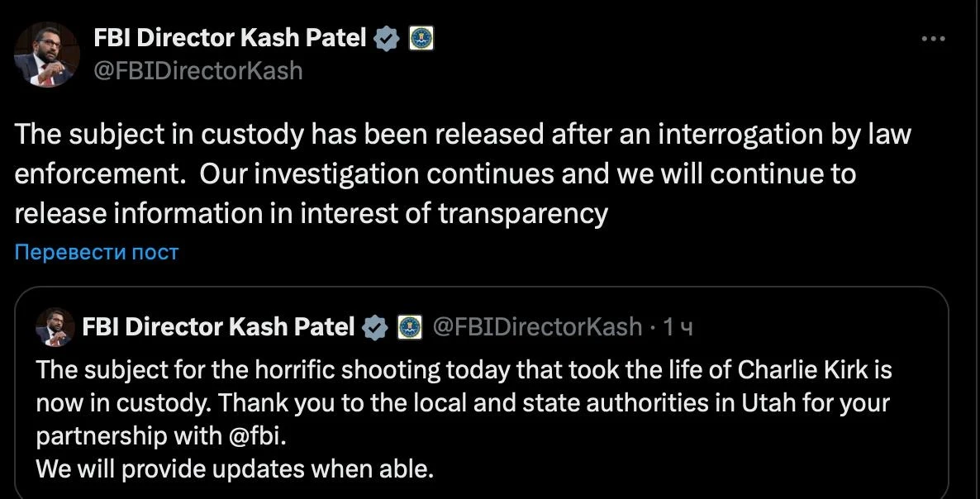The height and width of the screenshot is (499, 980).
Task: Click the 'release information in interest of transparency' line
Action: 311,213
